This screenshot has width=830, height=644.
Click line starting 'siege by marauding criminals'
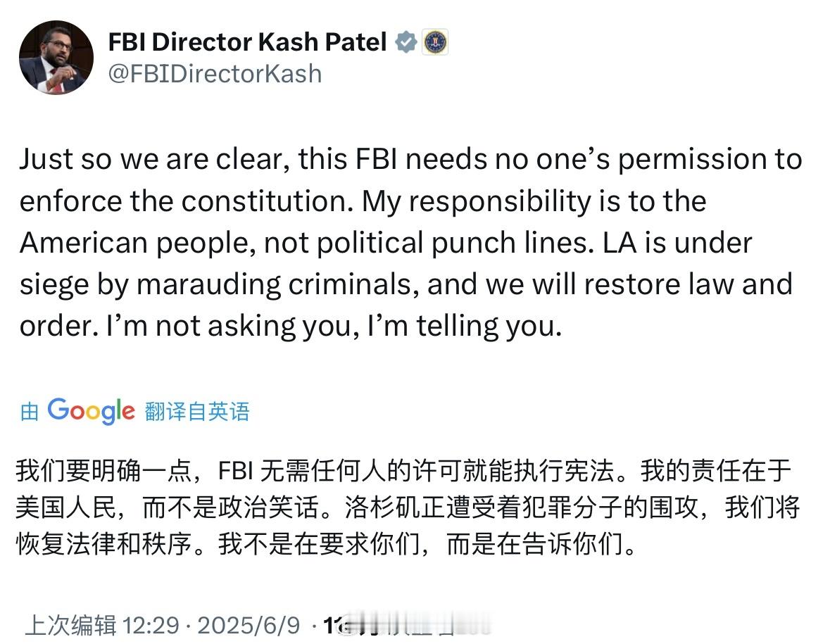(406, 284)
